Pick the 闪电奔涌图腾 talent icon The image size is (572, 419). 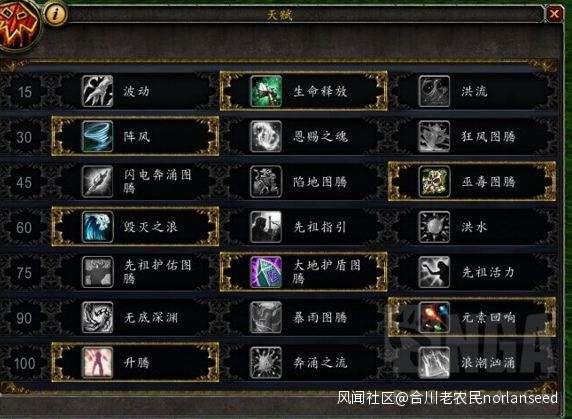coord(97,182)
